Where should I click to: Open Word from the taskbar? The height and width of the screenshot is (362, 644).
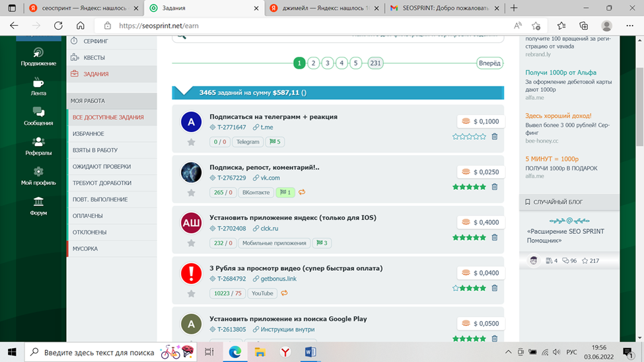click(310, 352)
